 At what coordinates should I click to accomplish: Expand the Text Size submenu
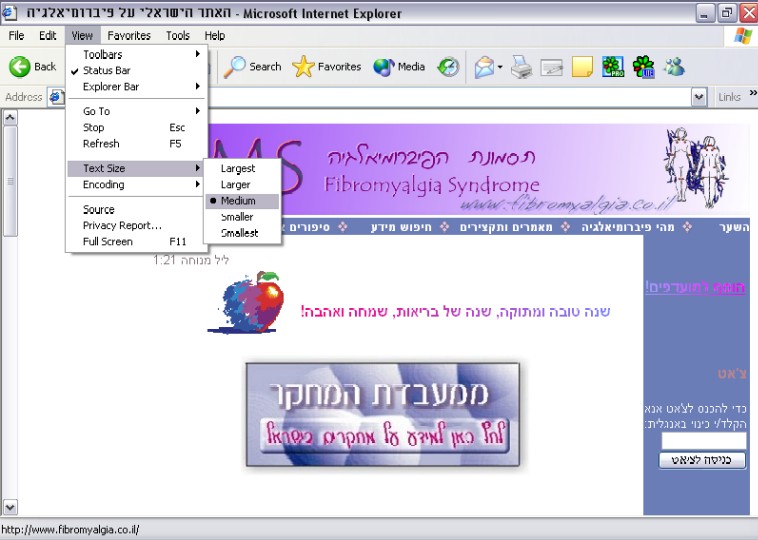pyautogui.click(x=137, y=168)
